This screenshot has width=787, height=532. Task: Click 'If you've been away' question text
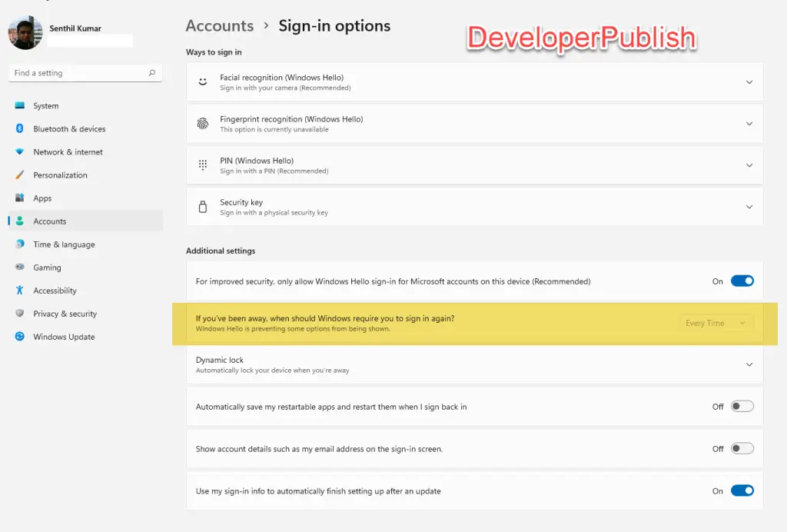pos(325,318)
